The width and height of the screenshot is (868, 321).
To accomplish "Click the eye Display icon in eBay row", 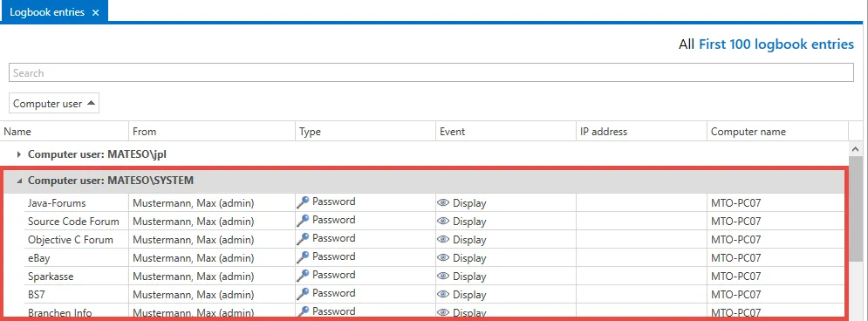I will click(x=443, y=258).
